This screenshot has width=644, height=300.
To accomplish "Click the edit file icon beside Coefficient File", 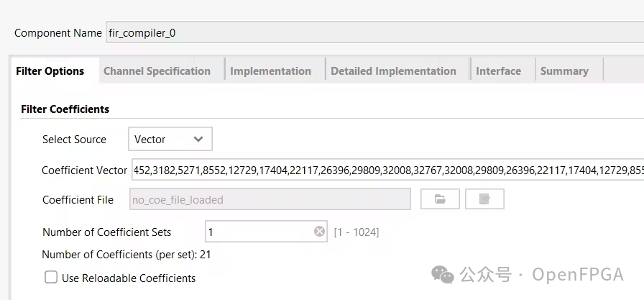I will (x=484, y=199).
